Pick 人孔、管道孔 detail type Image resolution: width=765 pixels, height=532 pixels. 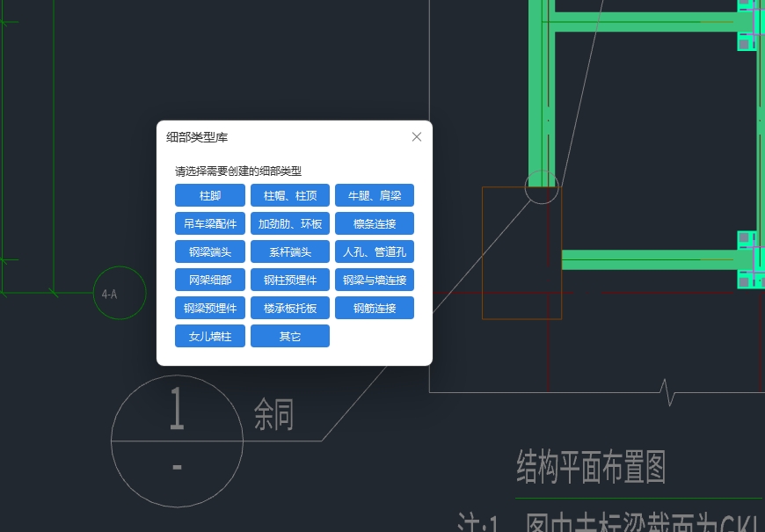(x=375, y=251)
